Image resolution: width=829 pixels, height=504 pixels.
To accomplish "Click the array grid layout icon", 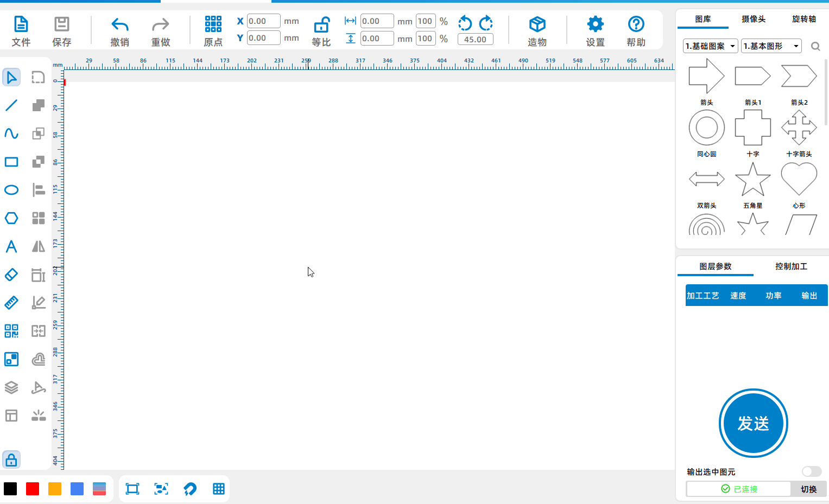I will [39, 218].
